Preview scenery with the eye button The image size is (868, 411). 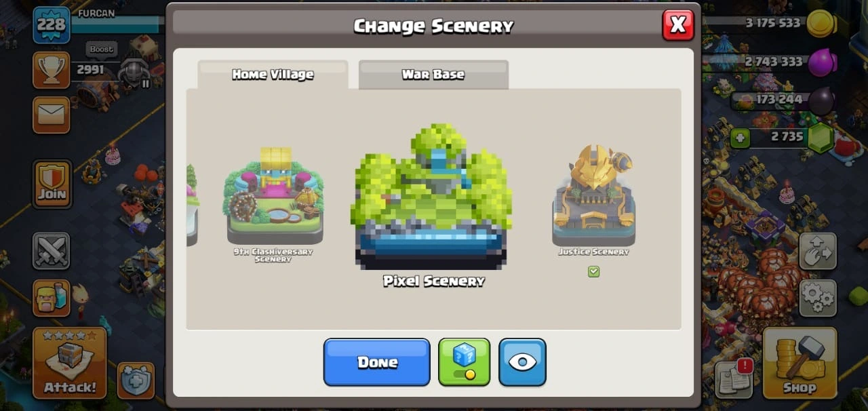522,362
